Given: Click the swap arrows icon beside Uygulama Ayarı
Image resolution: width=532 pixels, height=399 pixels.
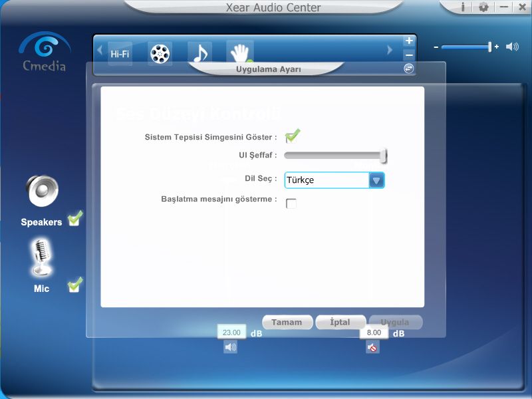Looking at the screenshot, I should [408, 68].
